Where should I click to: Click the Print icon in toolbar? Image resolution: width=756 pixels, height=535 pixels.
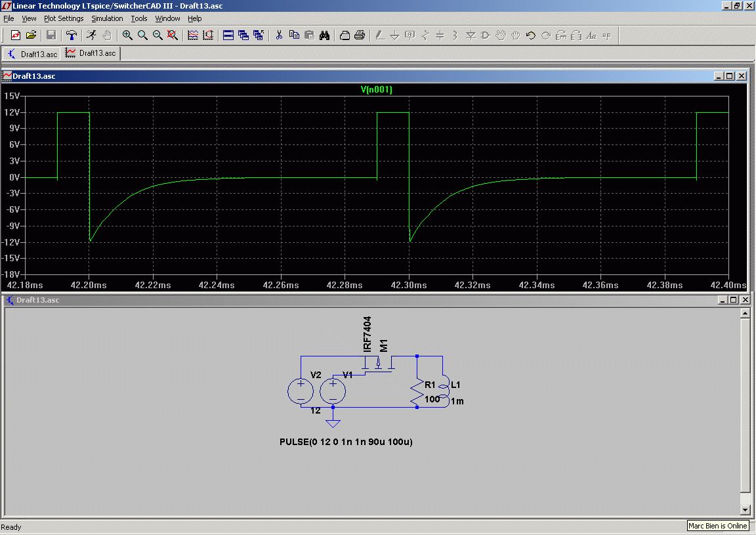click(x=360, y=35)
